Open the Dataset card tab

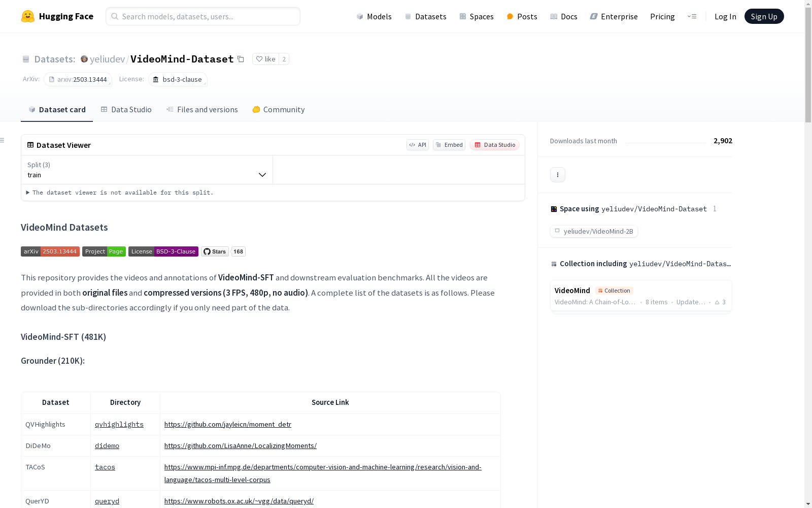coord(57,110)
